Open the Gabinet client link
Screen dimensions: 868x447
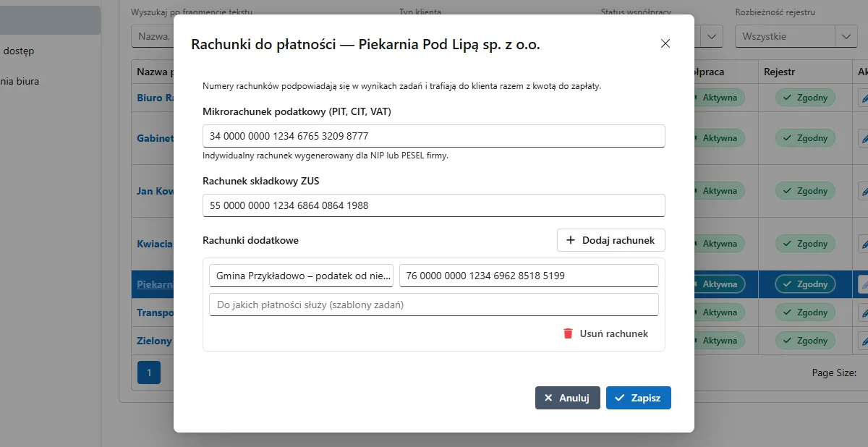(x=155, y=138)
